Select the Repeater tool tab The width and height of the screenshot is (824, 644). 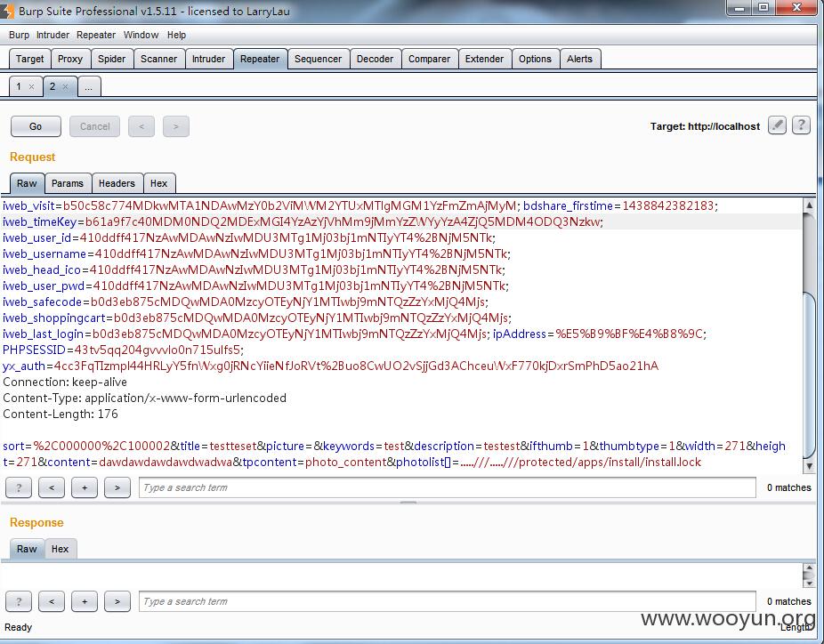coord(260,59)
